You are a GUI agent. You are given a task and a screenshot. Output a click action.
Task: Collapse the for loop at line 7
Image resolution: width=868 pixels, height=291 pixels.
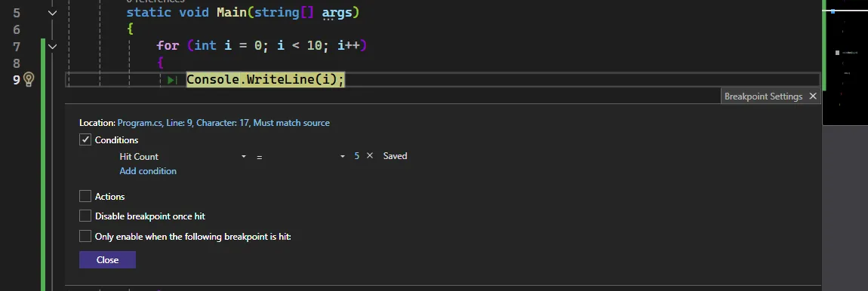tap(52, 47)
